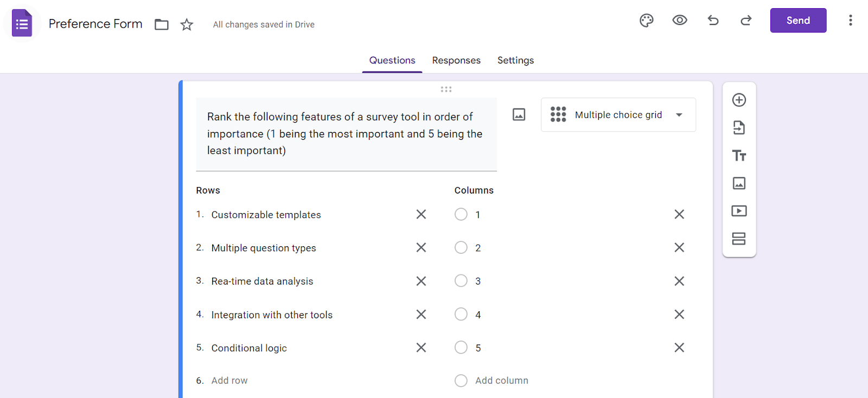Open the Multiple choice grid type dropdown
This screenshot has height=398, width=868.
618,114
